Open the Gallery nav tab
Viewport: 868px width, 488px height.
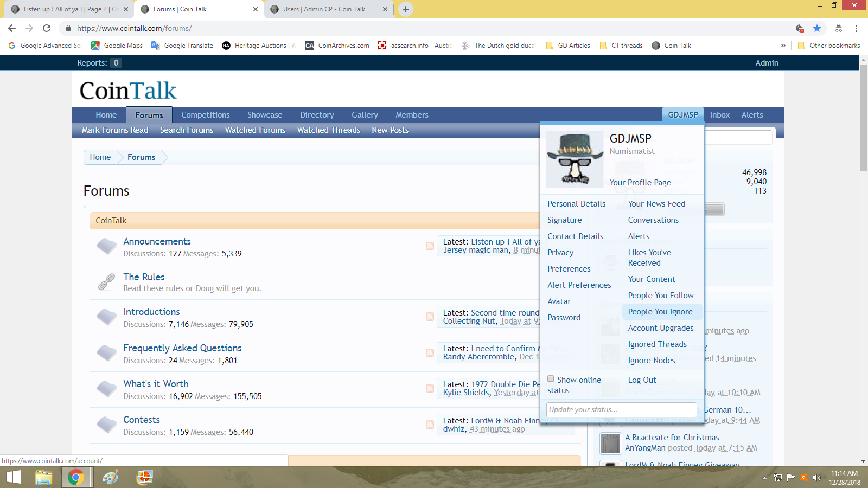click(x=365, y=115)
